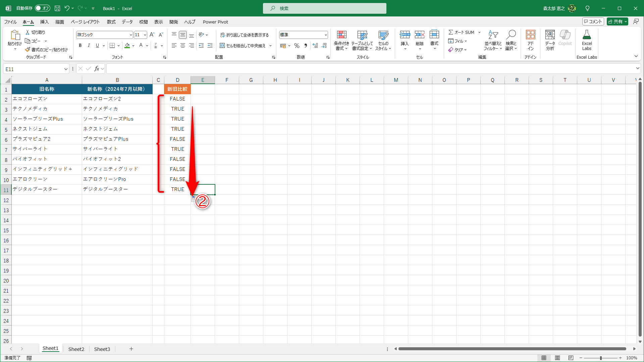Screen dimensions: 644x362
Task: Click the Share button
Action: (x=616, y=21)
